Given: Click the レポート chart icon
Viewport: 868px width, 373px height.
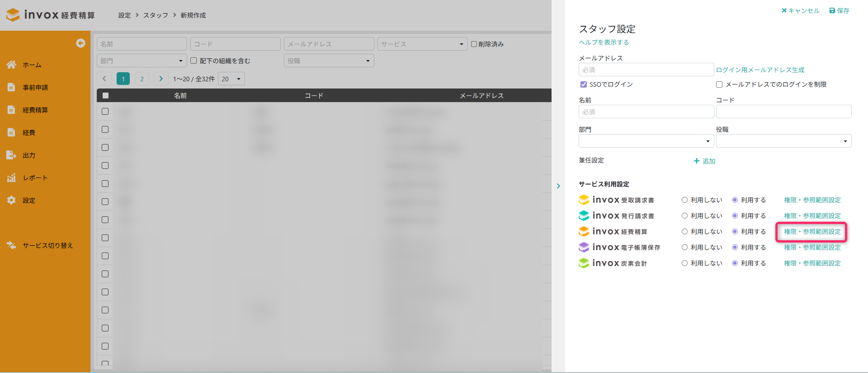Looking at the screenshot, I should click(11, 177).
